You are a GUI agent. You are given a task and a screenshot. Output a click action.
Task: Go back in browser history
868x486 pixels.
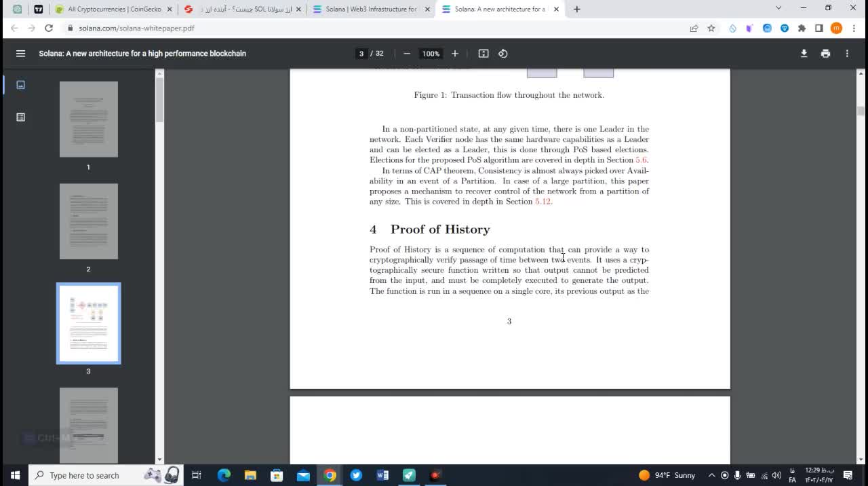pos(14,29)
